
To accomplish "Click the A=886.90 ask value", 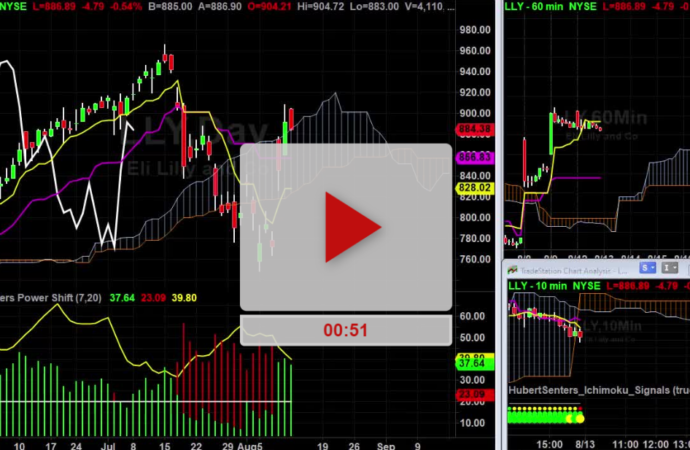I will (x=220, y=7).
